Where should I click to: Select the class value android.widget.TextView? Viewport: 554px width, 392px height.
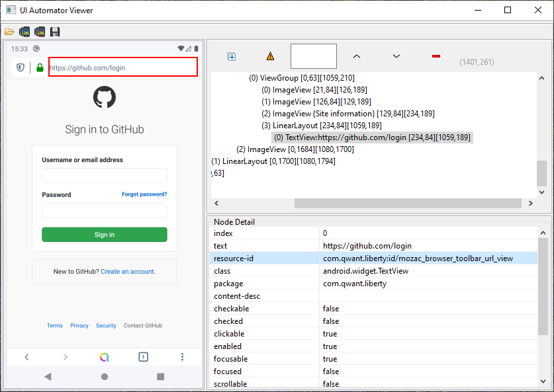pyautogui.click(x=365, y=271)
